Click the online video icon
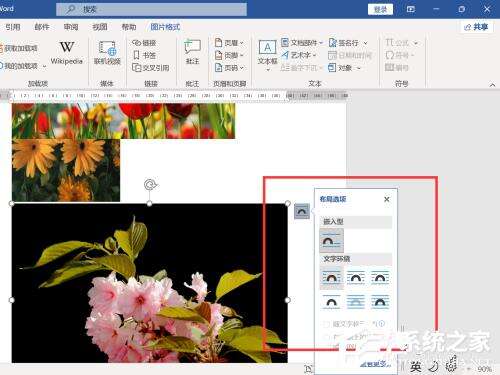Image resolution: width=500 pixels, height=375 pixels. [x=107, y=53]
